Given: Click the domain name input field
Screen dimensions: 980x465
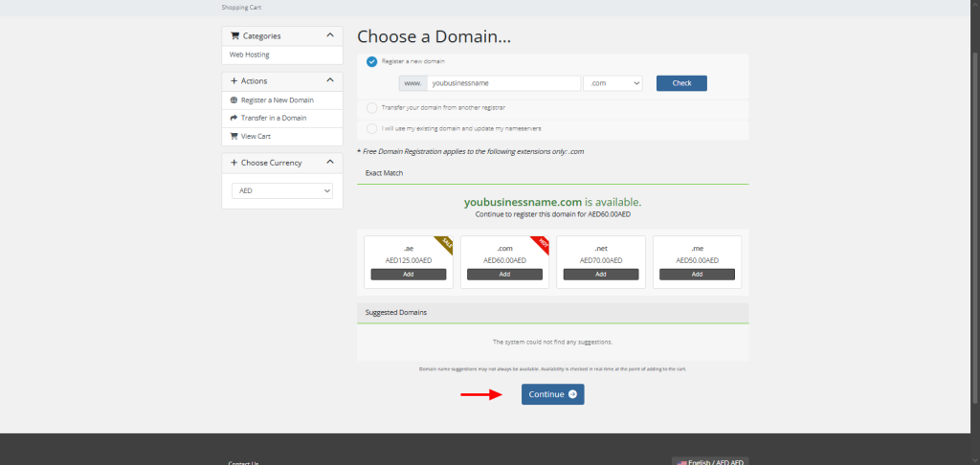Looking at the screenshot, I should pyautogui.click(x=503, y=83).
